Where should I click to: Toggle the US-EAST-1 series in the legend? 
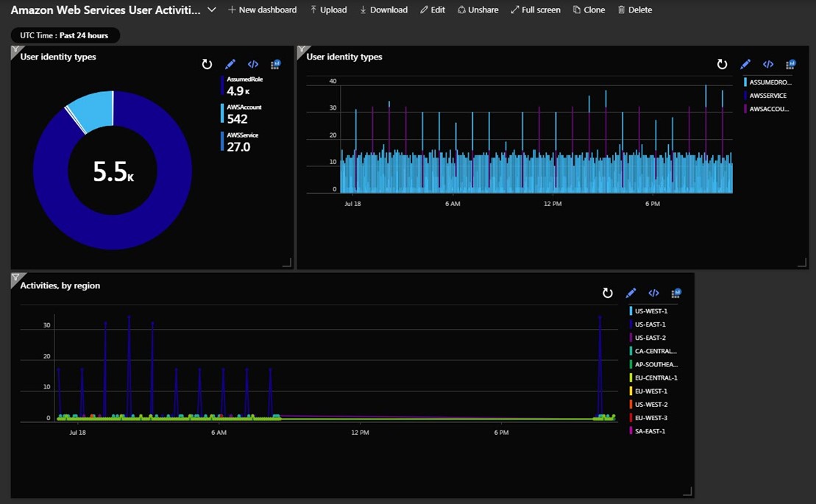tap(650, 324)
